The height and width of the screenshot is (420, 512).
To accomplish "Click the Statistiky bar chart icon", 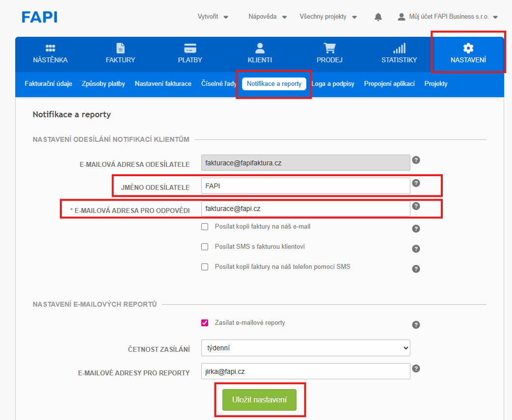I will click(x=400, y=48).
